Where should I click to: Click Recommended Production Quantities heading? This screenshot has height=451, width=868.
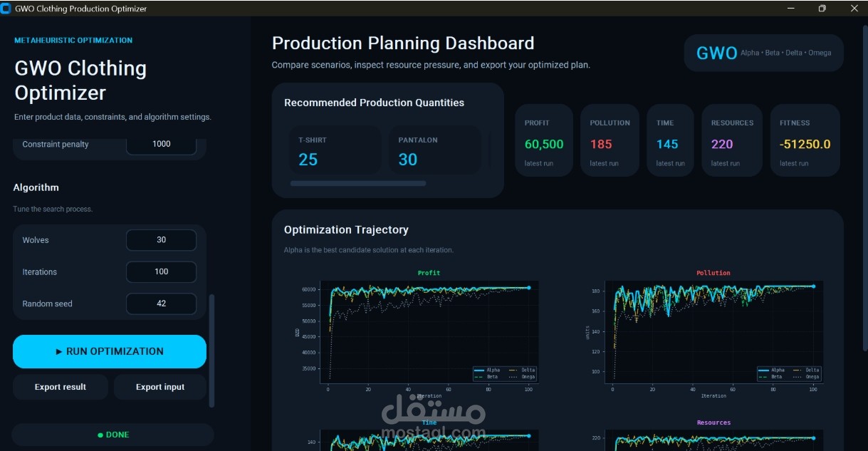click(374, 103)
